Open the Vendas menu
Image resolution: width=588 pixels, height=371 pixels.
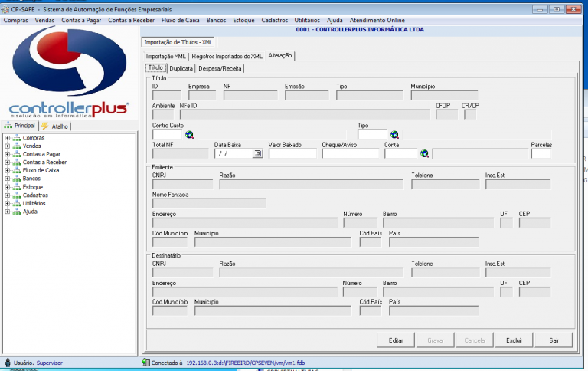coord(44,20)
